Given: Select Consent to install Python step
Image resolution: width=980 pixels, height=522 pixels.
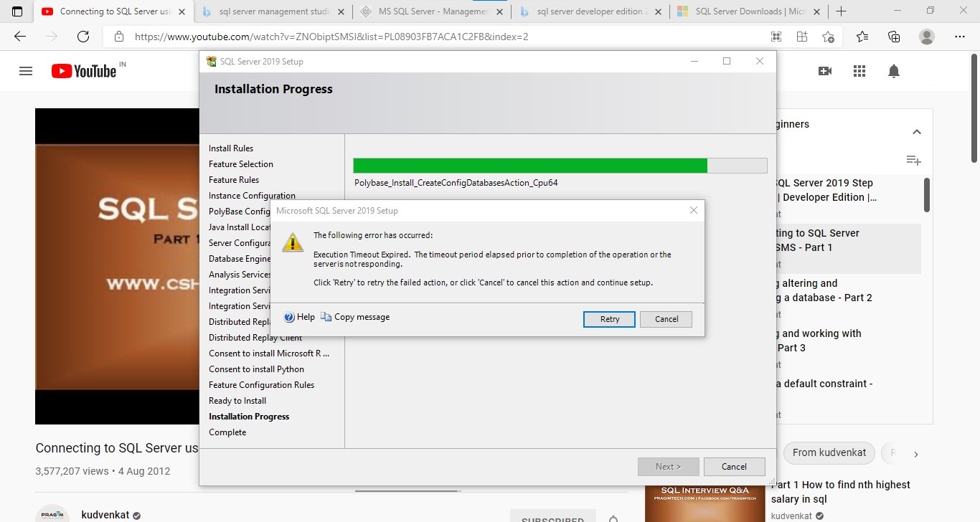Looking at the screenshot, I should [x=256, y=369].
